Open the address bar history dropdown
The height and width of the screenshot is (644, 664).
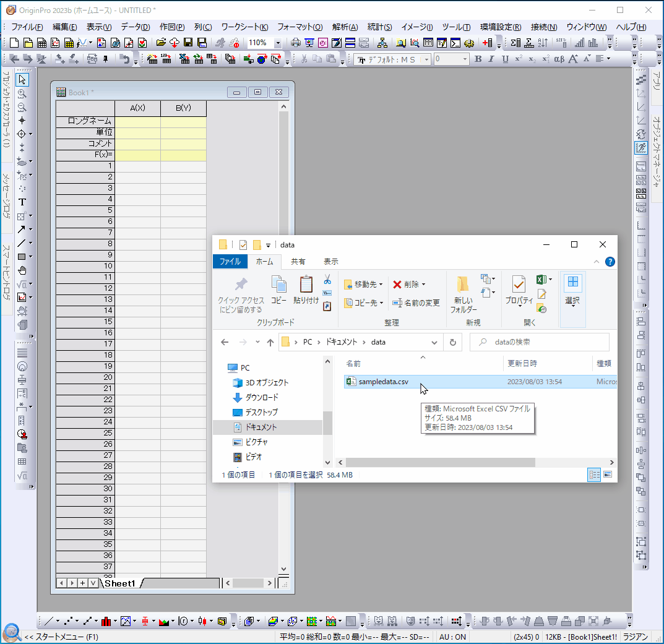(x=434, y=343)
